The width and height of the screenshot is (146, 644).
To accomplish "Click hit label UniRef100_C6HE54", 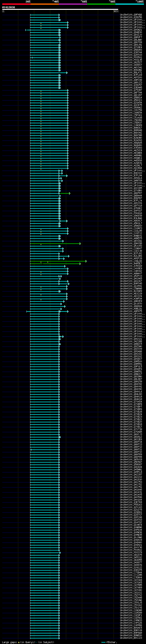I will [131, 112].
